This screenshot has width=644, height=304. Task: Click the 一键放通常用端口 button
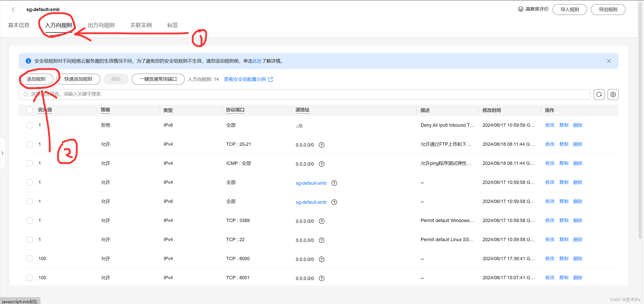[158, 79]
